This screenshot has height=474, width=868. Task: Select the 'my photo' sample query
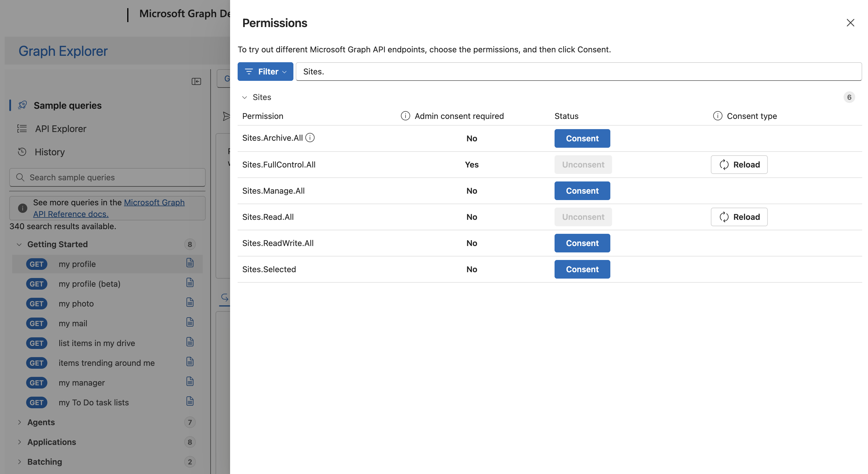(107, 304)
